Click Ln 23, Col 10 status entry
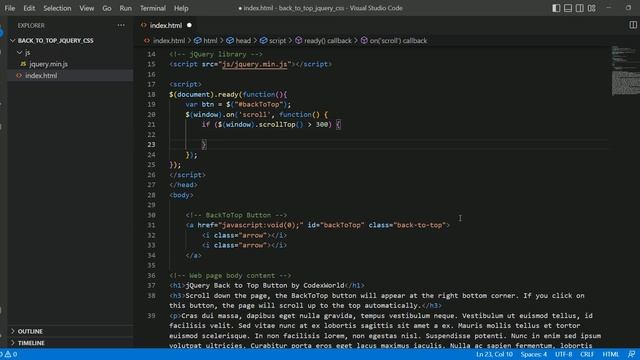Screen dimensions: 640x360 494,354
